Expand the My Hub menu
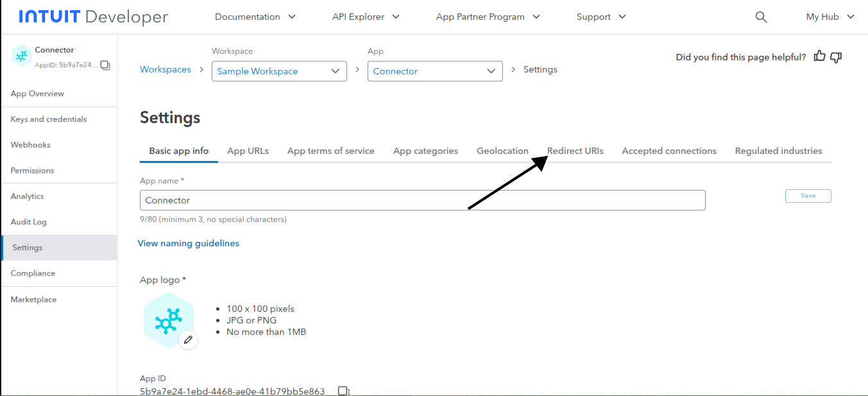The image size is (868, 396). click(830, 17)
